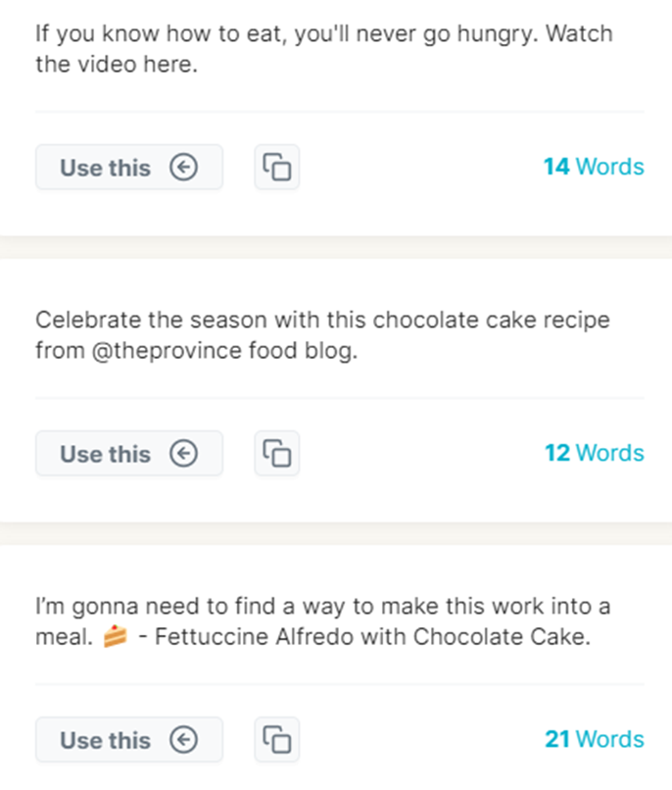Click the "12 Words" count label
Screen dimensions: 672x790
coord(594,453)
